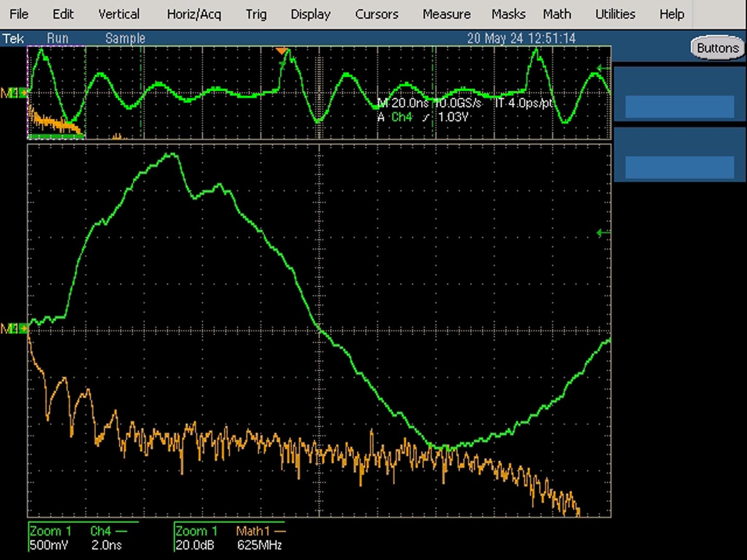Open the Math menu
747x560 pixels.
click(557, 14)
